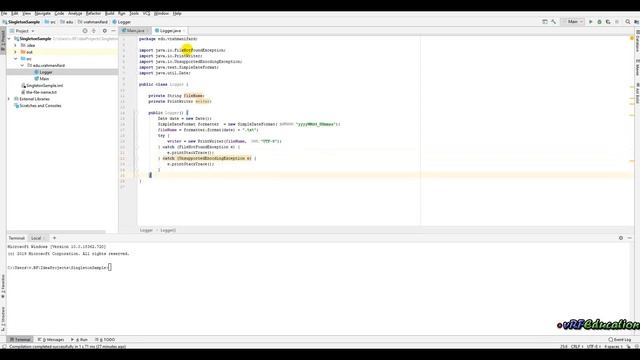Viewport: 640px width, 360px height.
Task: Hide the Project panel with minimize icon
Action: pos(113,31)
